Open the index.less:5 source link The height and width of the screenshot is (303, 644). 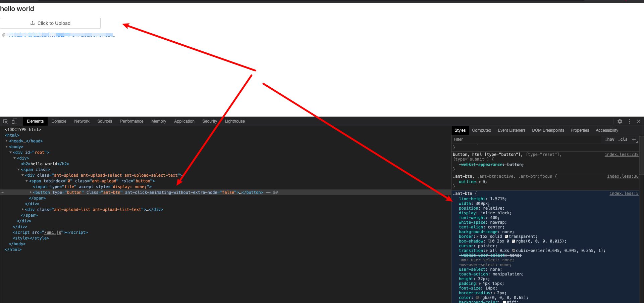(x=624, y=193)
